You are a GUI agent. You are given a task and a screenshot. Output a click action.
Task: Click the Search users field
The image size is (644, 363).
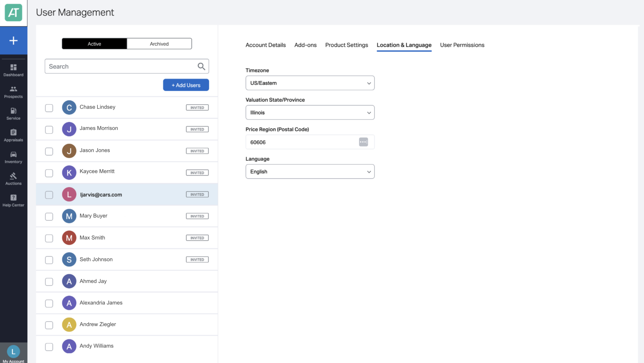127,66
